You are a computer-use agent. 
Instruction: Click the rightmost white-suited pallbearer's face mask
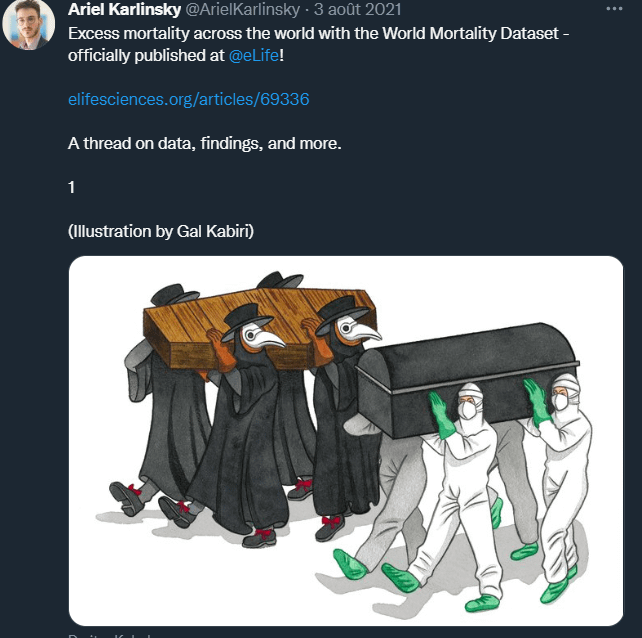point(563,402)
